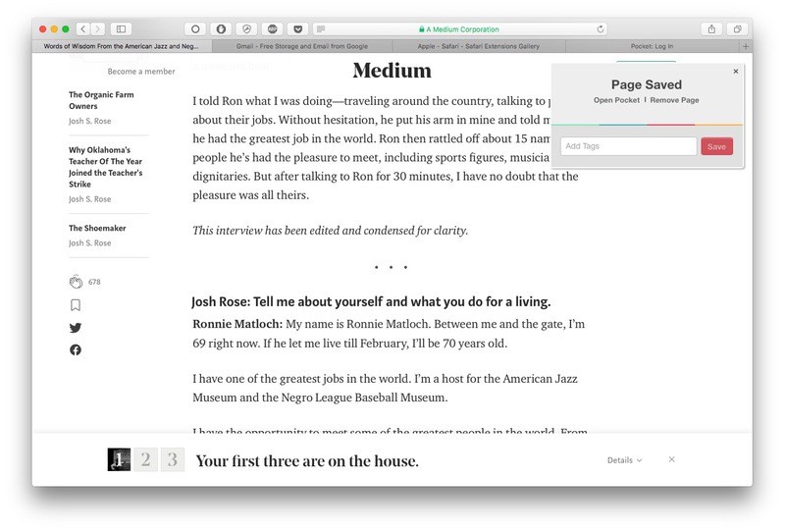785x532 pixels.
Task: Open 'The Organic Farm Owners' story
Action: [101, 100]
